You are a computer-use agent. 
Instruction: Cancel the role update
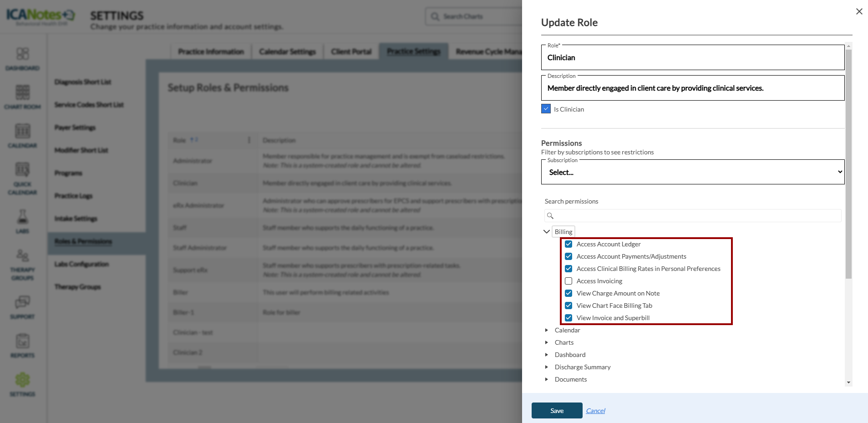point(595,411)
